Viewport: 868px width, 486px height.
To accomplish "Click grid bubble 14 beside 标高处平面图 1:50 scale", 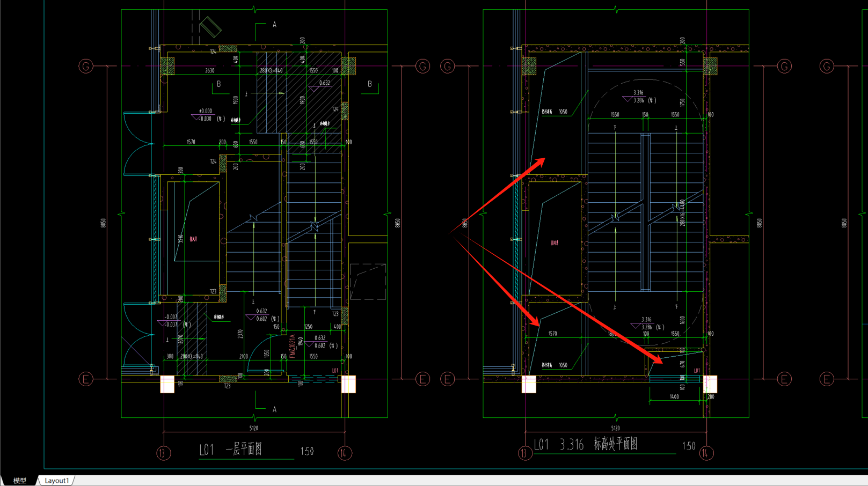I will 706,453.
